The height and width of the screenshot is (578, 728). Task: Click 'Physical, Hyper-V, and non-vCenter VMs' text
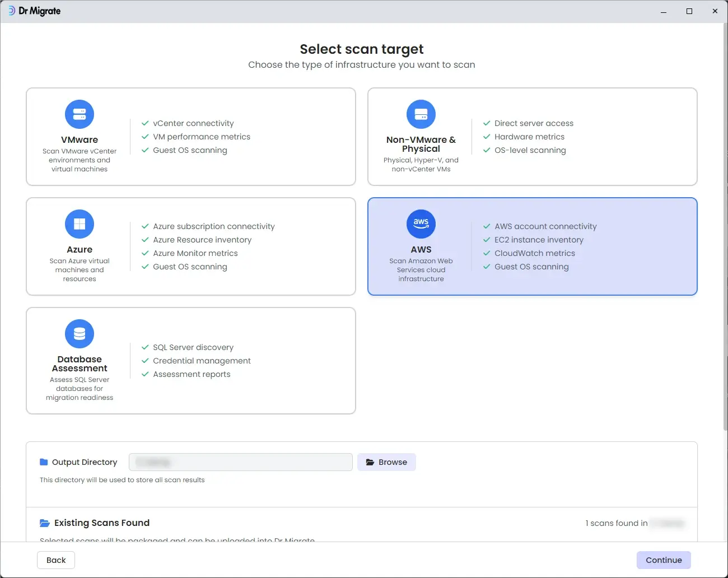coord(421,165)
